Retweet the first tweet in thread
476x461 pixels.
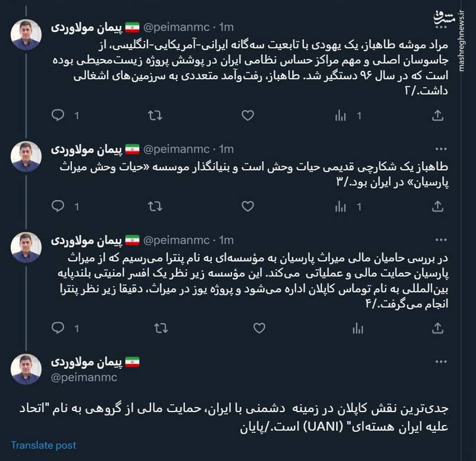point(155,115)
